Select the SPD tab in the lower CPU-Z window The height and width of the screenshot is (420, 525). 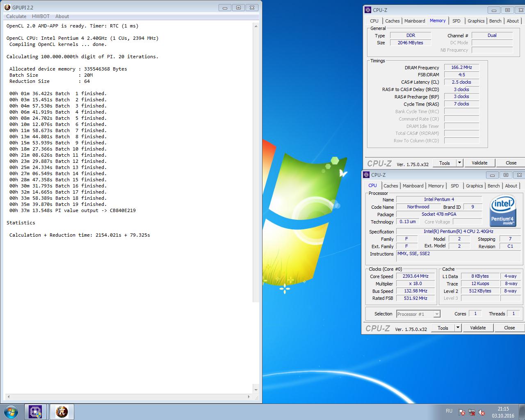(x=455, y=186)
